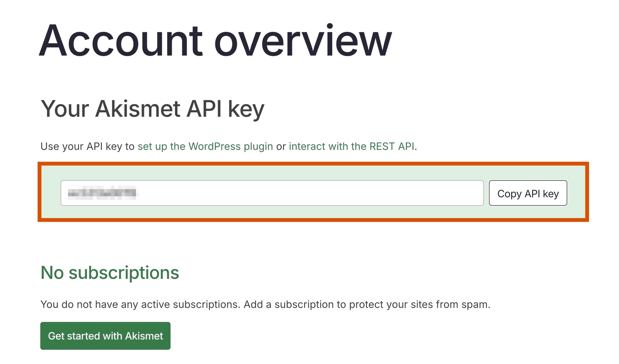Click the Account overview page heading
Viewport: 619px width, 364px height.
(215, 41)
